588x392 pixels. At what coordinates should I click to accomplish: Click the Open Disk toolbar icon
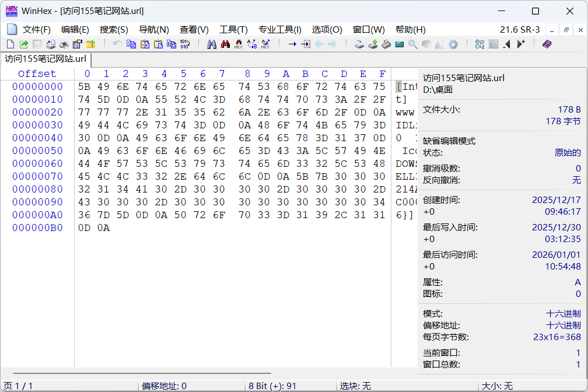(x=359, y=44)
